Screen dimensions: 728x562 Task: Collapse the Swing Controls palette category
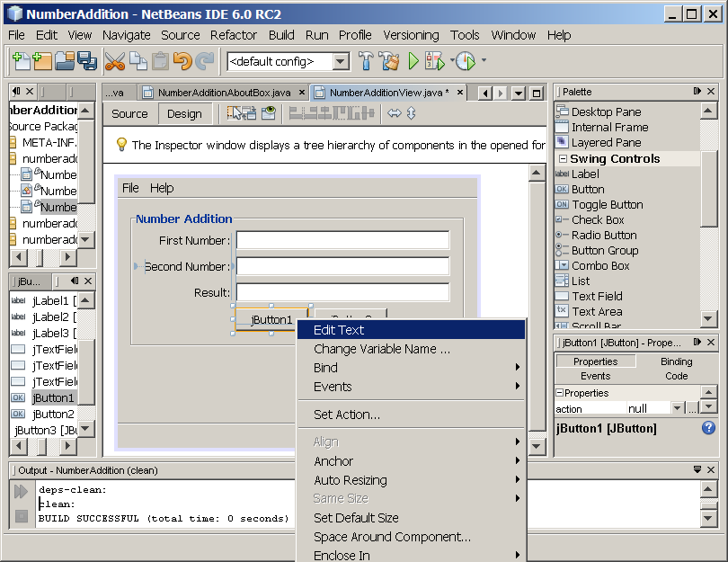563,159
